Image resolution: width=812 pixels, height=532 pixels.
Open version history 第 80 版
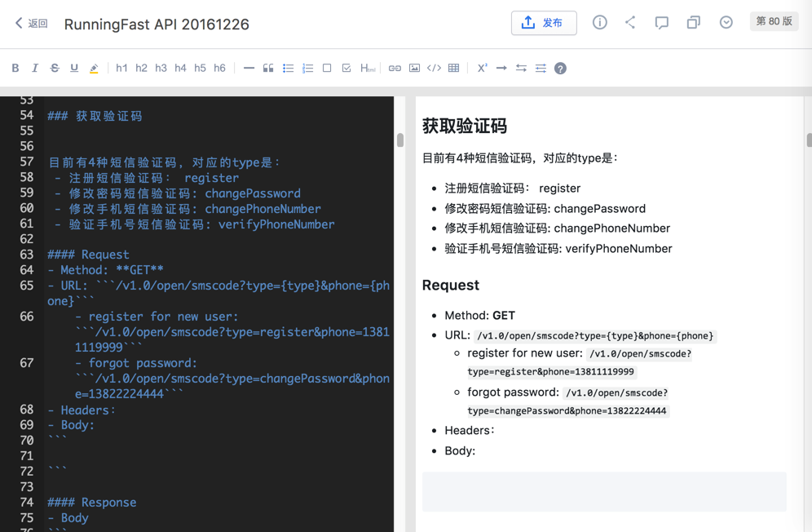pos(774,21)
